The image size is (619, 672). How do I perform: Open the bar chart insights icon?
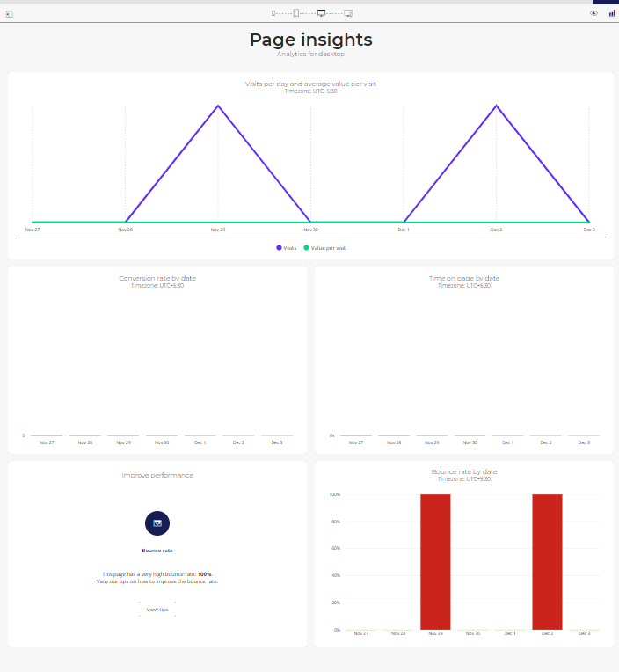[612, 13]
